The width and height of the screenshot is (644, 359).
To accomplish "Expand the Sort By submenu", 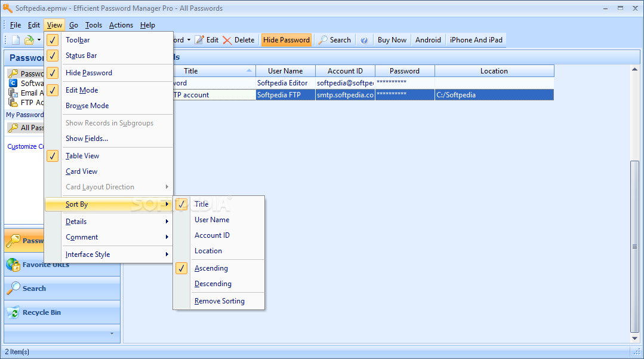I will pos(109,204).
